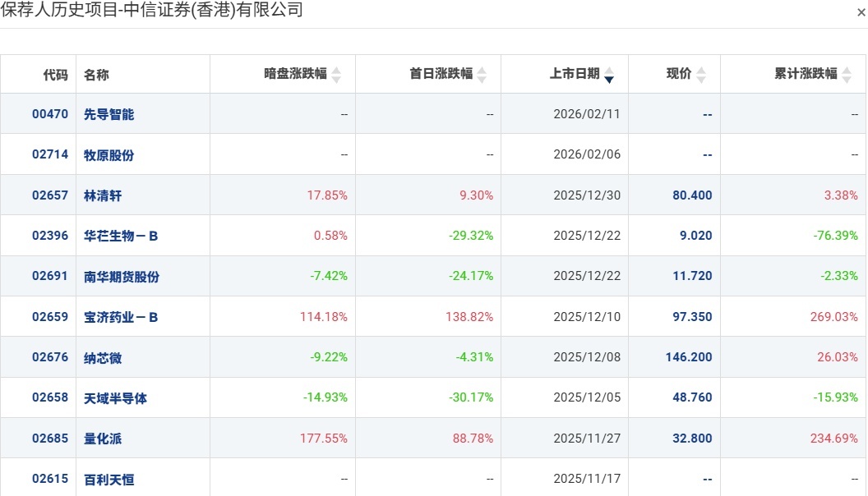Click cumulative change 234.69%
The width and height of the screenshot is (868, 496).
834,439
